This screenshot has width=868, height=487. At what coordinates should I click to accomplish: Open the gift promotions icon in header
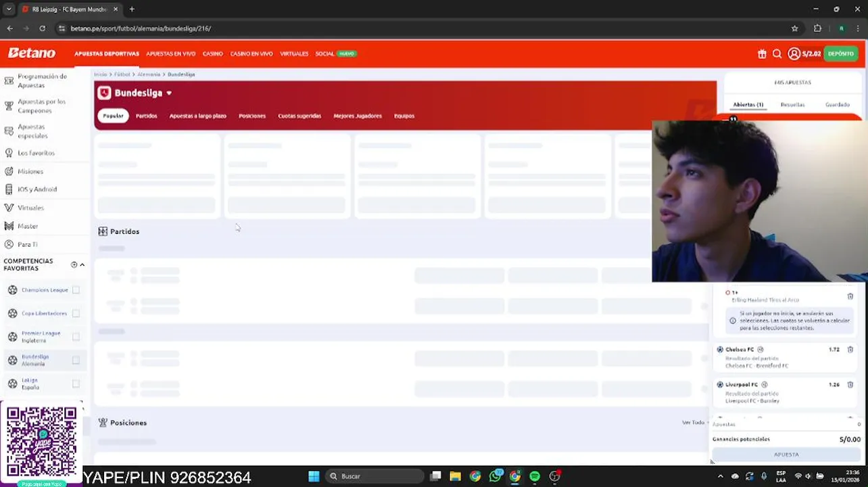point(762,53)
